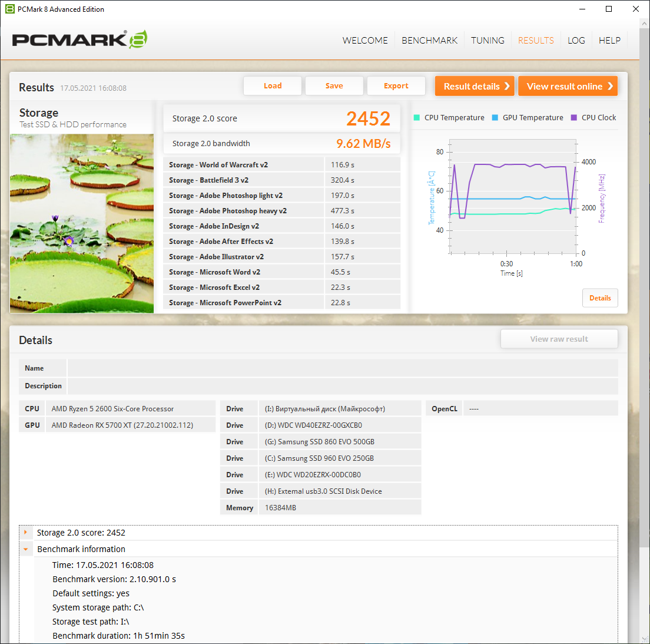Screen dimensions: 650x644
Task: Click the CPU Clock legend swatch
Action: click(x=573, y=118)
